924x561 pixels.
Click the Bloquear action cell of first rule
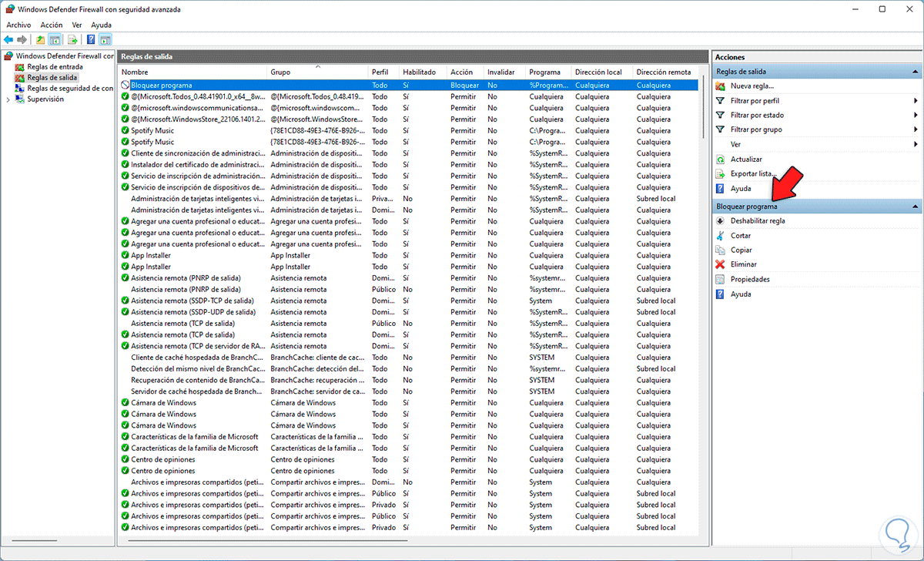click(x=465, y=85)
